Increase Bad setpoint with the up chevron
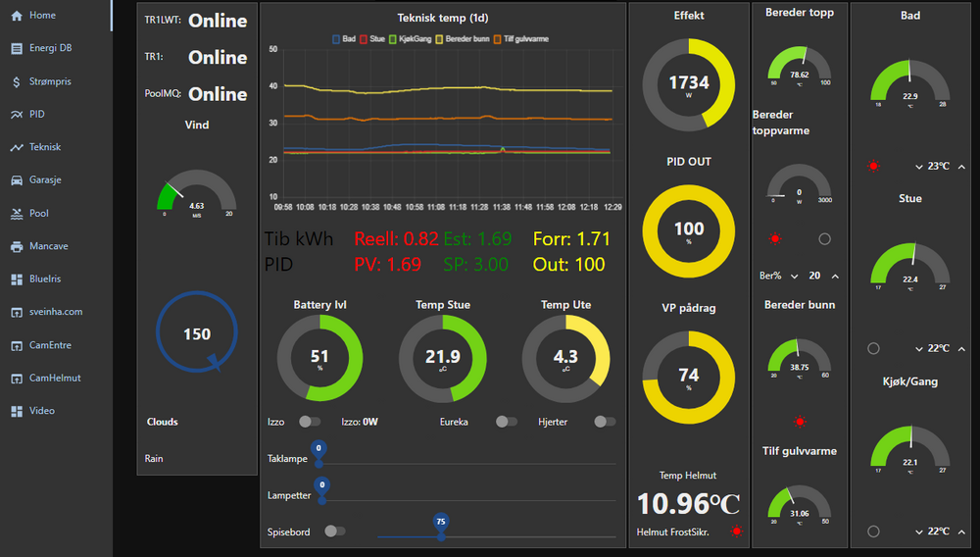 (x=961, y=166)
